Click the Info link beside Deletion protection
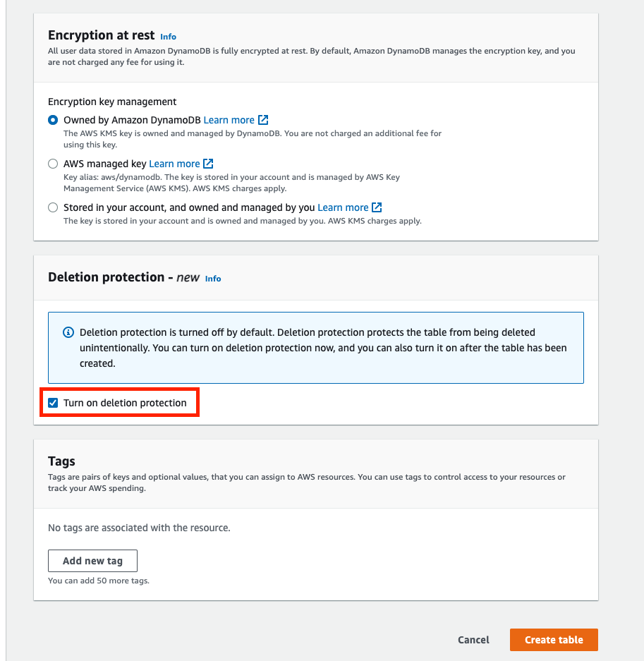Image resolution: width=644 pixels, height=661 pixels. [x=213, y=279]
